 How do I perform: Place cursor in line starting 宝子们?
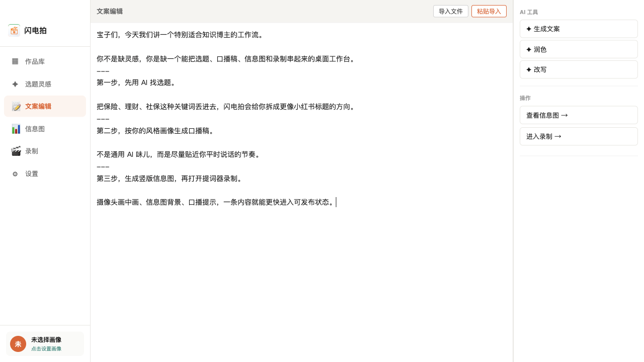click(180, 35)
